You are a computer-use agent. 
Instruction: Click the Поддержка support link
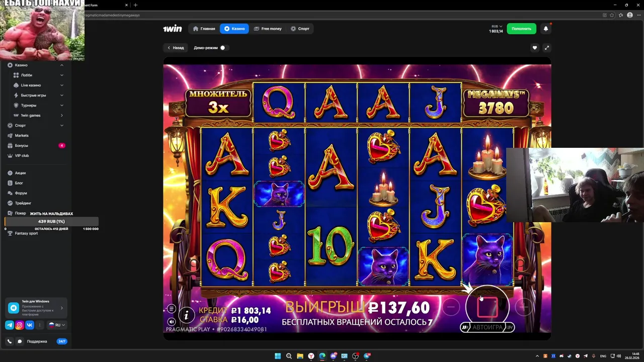37,341
